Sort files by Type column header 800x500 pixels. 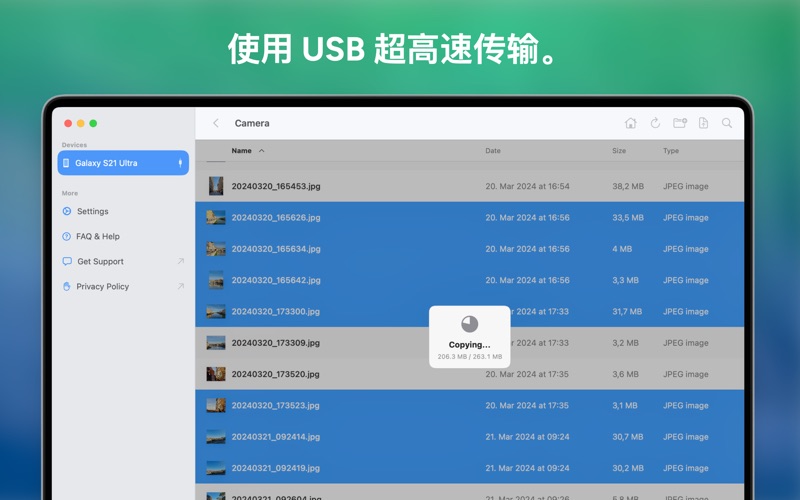point(671,151)
